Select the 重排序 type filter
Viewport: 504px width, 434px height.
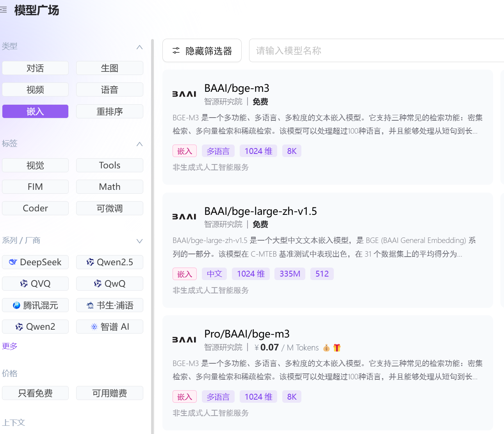[109, 111]
